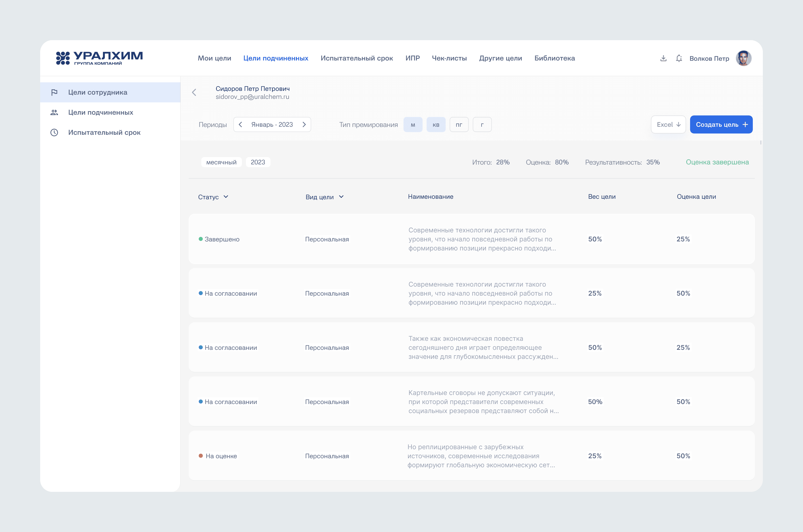
Task: Select Цели подчиненных in the sidebar
Action: [110, 112]
